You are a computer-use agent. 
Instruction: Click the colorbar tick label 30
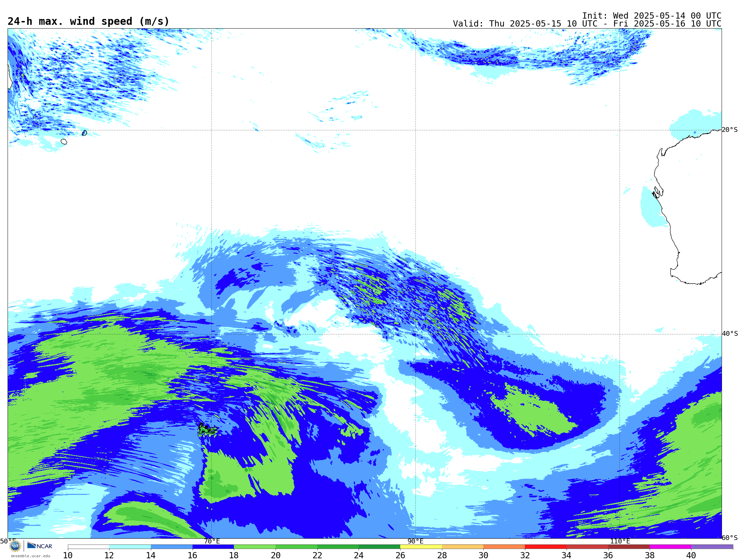[x=483, y=555]
